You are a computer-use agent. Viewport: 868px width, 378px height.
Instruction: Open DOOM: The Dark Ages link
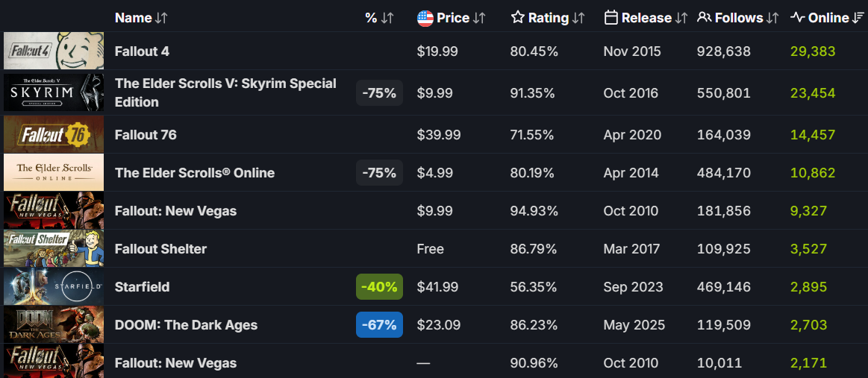click(186, 325)
